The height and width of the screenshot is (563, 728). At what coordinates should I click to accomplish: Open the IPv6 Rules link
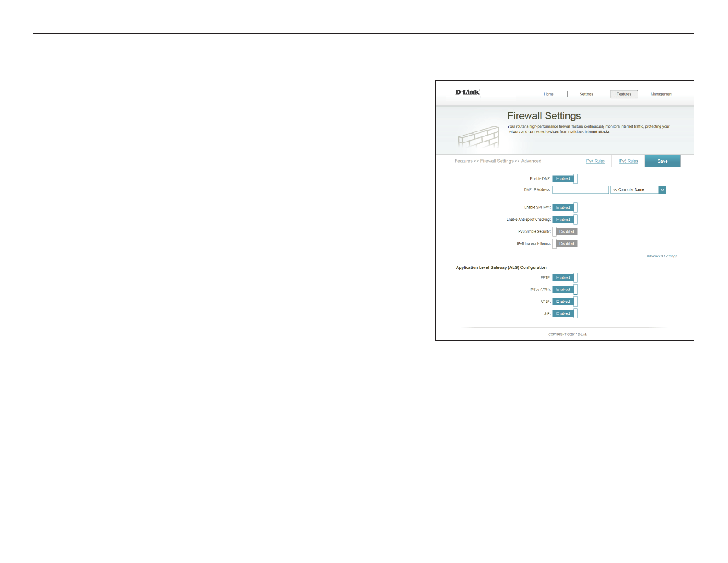628,161
